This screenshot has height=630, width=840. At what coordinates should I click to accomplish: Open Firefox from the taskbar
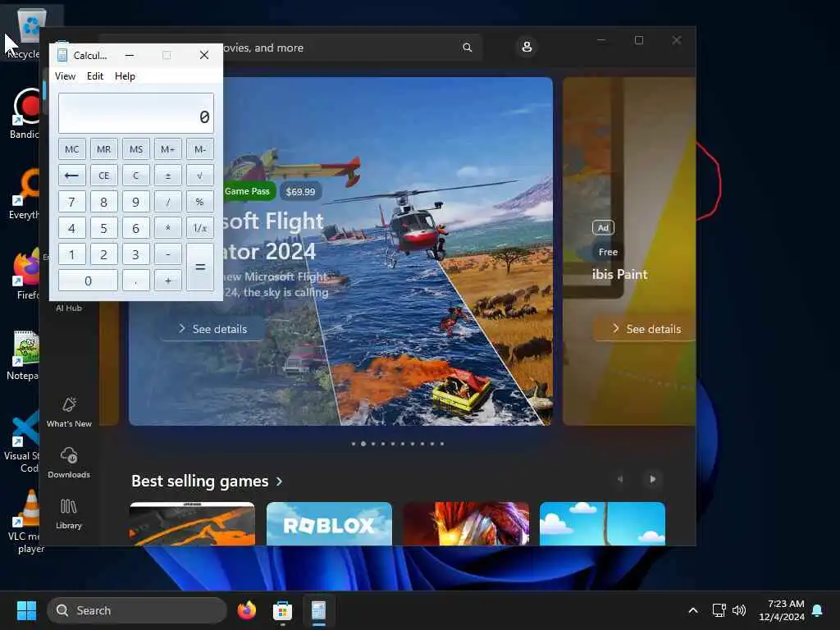pyautogui.click(x=246, y=610)
